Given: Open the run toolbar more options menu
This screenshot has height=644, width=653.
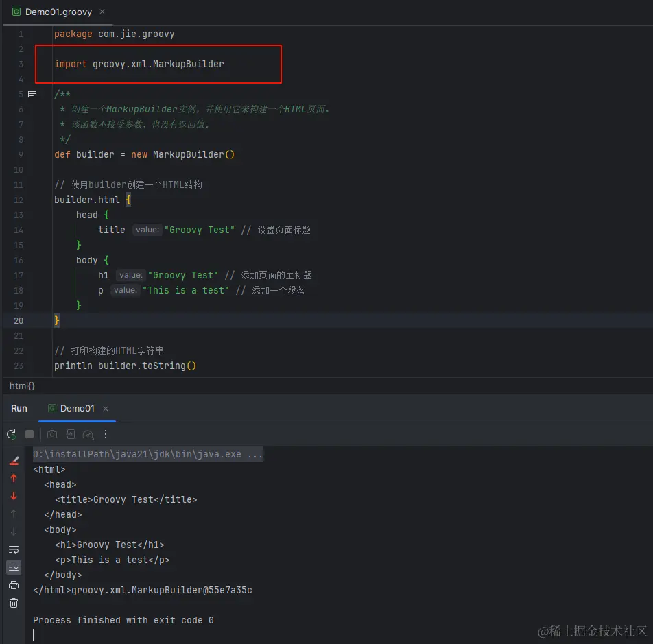Looking at the screenshot, I should point(106,434).
